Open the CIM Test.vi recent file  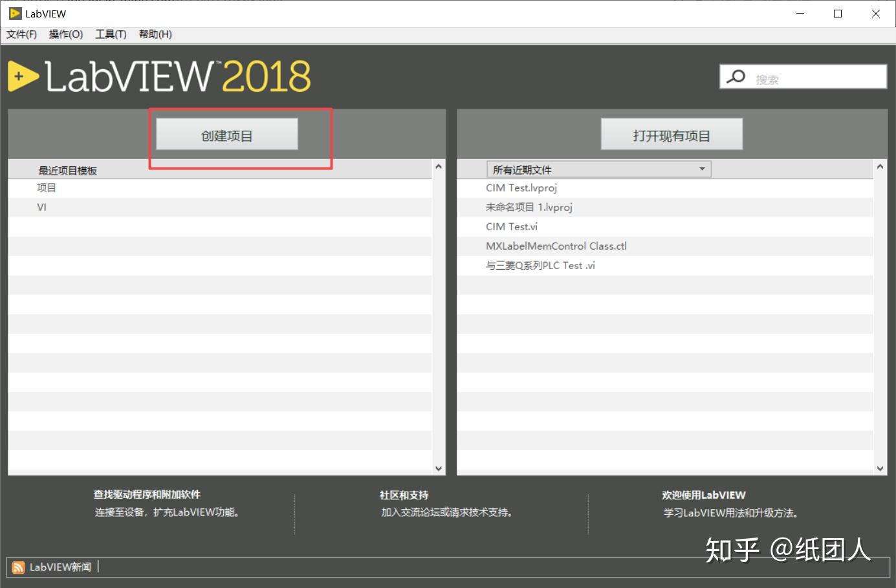coord(511,226)
